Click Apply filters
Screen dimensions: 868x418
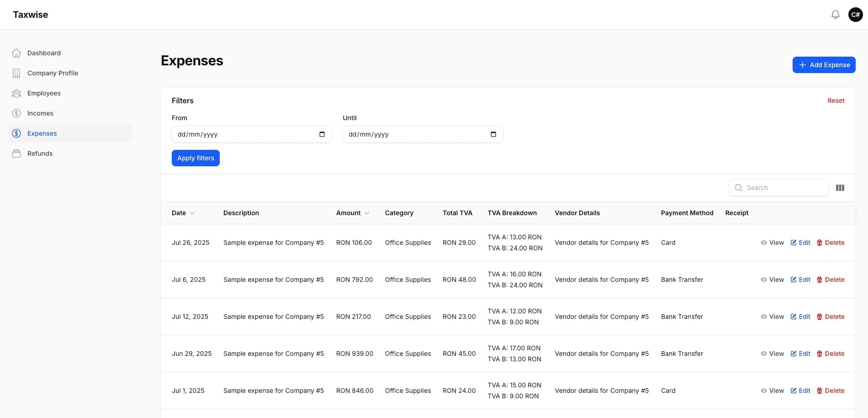(196, 158)
